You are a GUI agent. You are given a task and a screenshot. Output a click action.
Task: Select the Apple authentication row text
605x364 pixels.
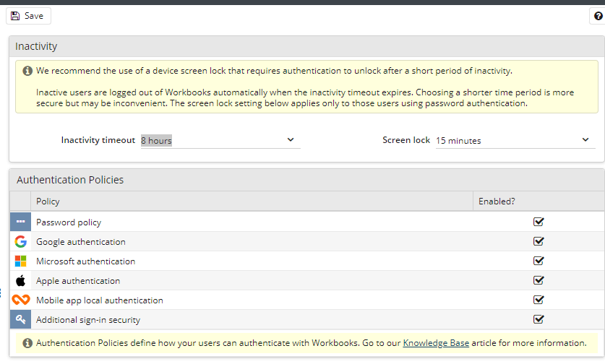pos(78,281)
